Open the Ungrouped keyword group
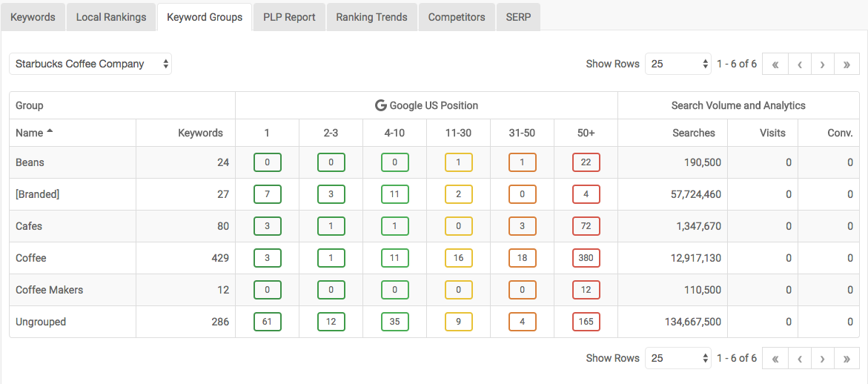The height and width of the screenshot is (384, 868). coord(41,322)
